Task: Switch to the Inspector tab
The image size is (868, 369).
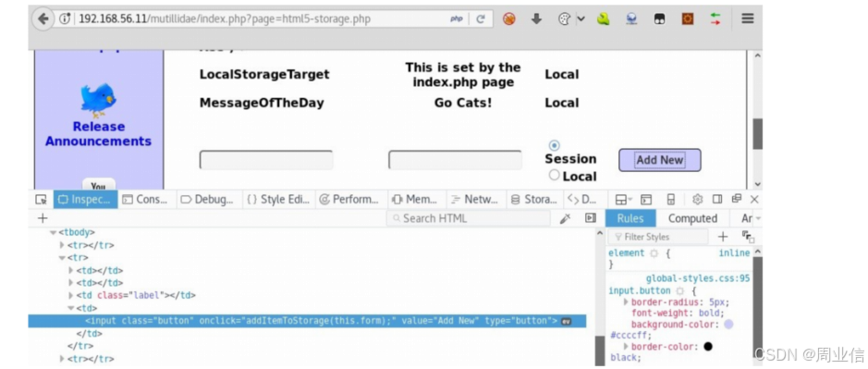Action: click(85, 200)
